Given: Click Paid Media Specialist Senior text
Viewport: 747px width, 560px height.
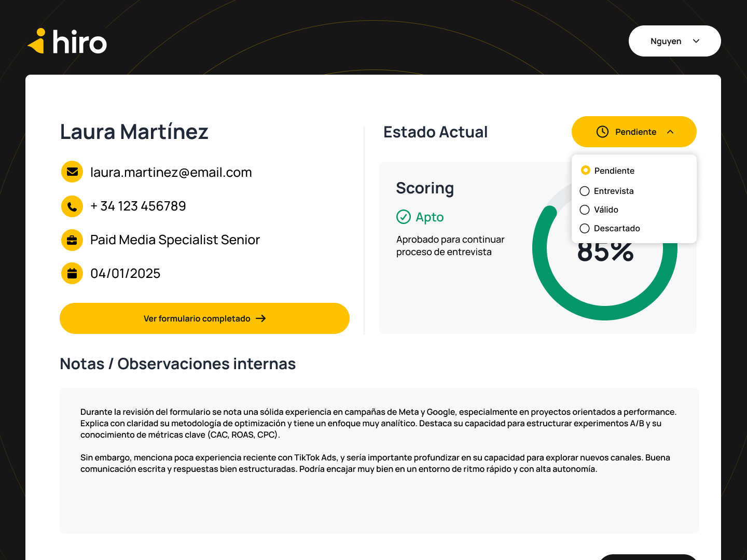Looking at the screenshot, I should click(x=175, y=240).
